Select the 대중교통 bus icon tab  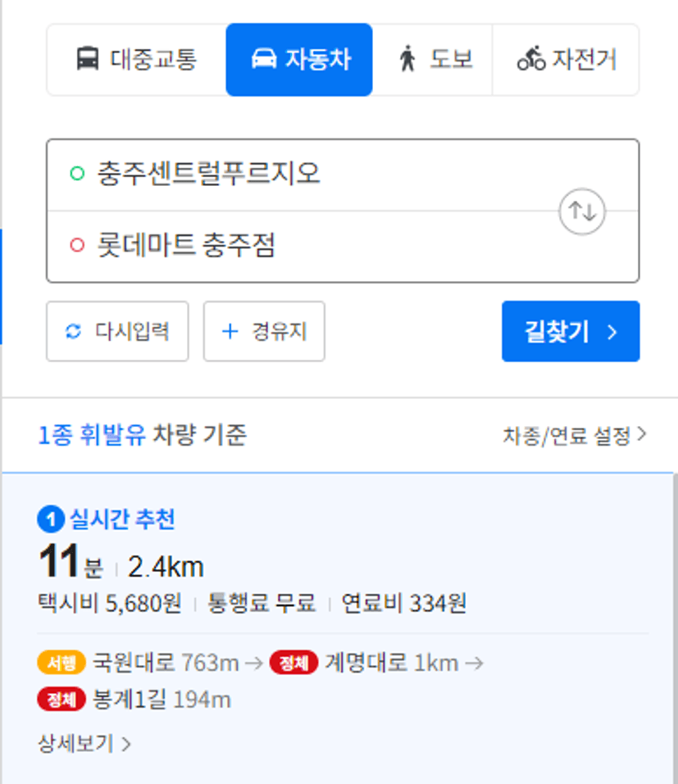(137, 60)
